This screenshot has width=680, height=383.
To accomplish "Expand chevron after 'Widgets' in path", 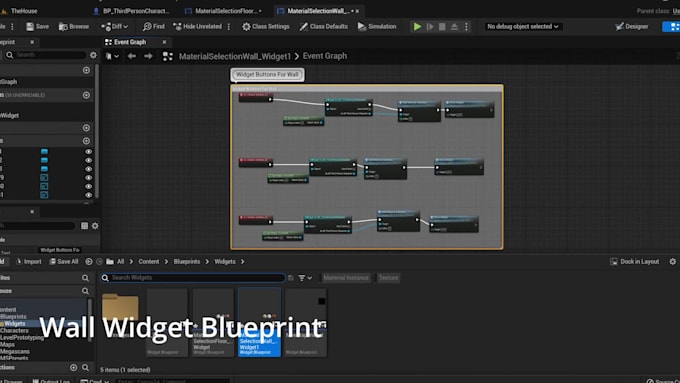I will [x=242, y=262].
